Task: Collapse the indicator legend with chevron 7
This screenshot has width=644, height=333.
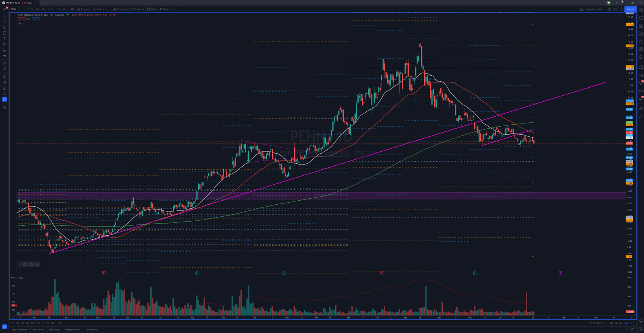Action: pos(21,24)
